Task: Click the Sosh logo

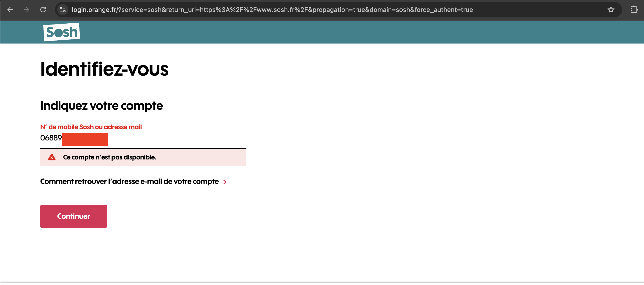Action: click(62, 32)
